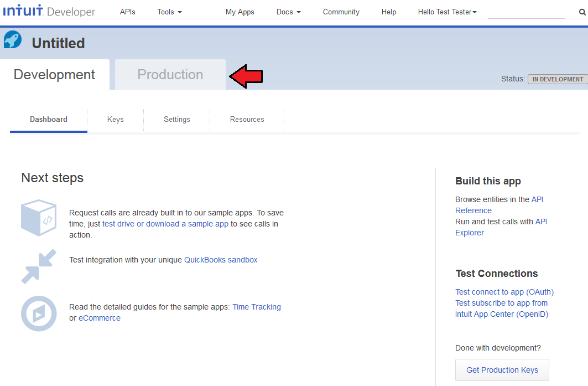
Task: Expand the Hello Test Tester account menu
Action: 447,12
